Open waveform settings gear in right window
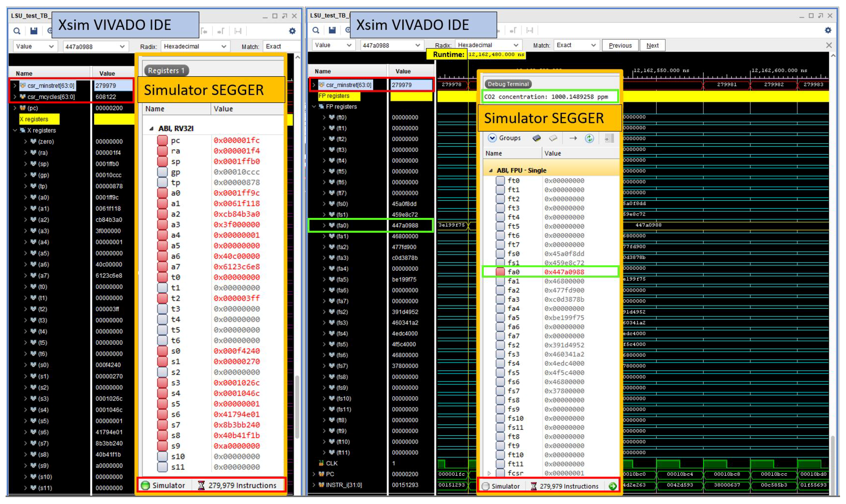 (x=828, y=30)
